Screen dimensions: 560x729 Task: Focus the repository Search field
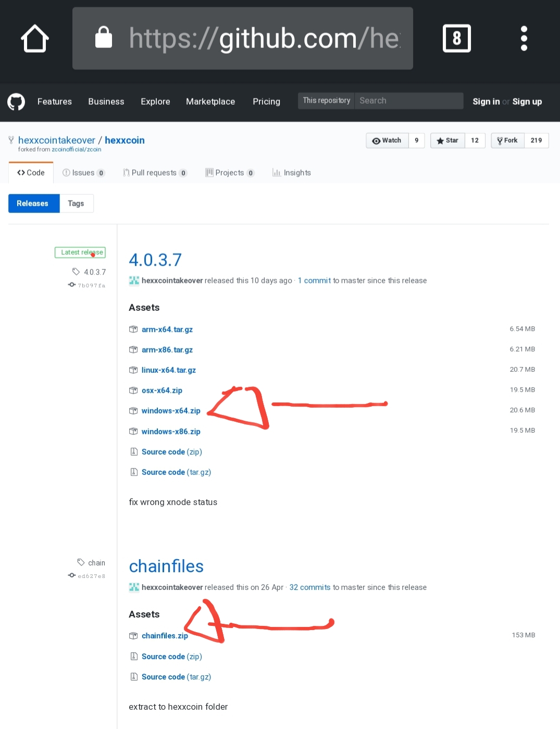(x=409, y=100)
